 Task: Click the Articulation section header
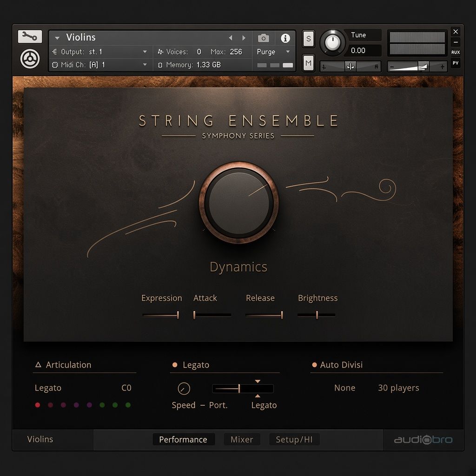pyautogui.click(x=68, y=364)
